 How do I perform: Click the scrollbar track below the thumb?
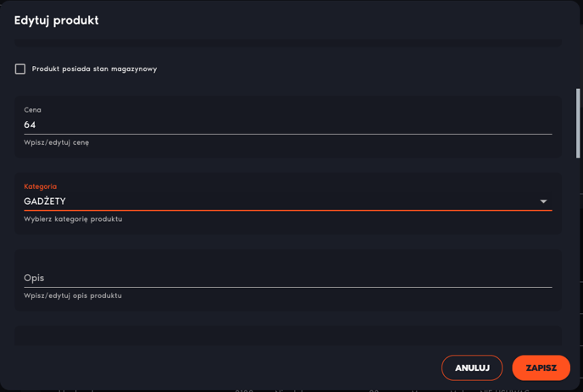coord(578,252)
